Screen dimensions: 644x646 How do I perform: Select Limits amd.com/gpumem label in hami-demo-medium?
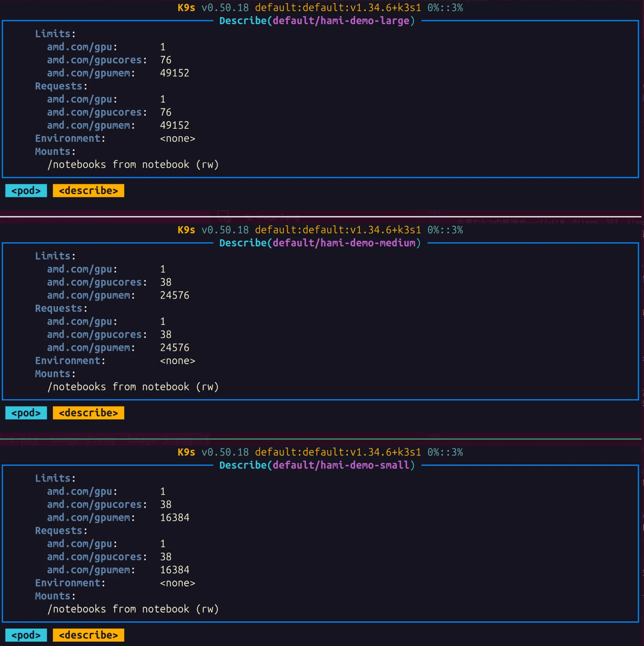91,296
